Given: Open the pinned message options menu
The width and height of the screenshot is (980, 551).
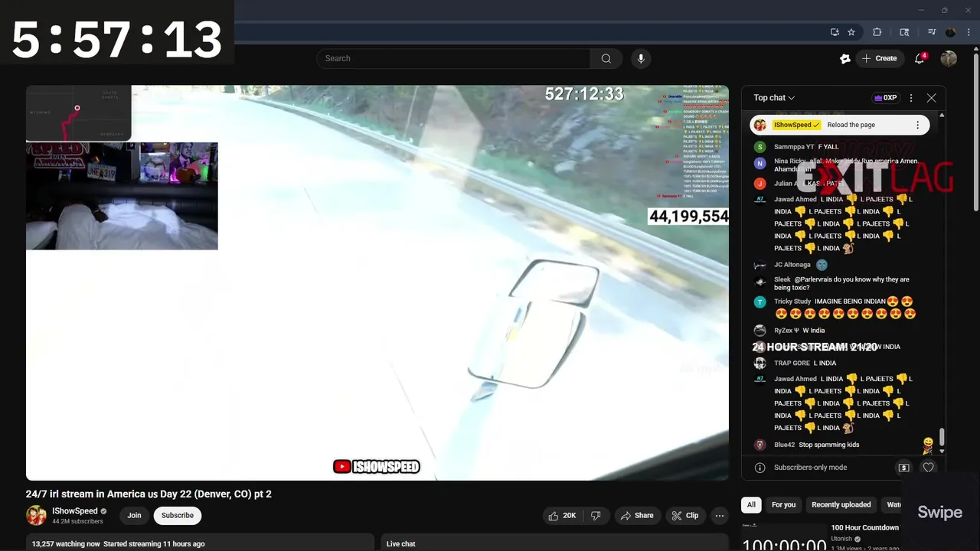Looking at the screenshot, I should 917,125.
